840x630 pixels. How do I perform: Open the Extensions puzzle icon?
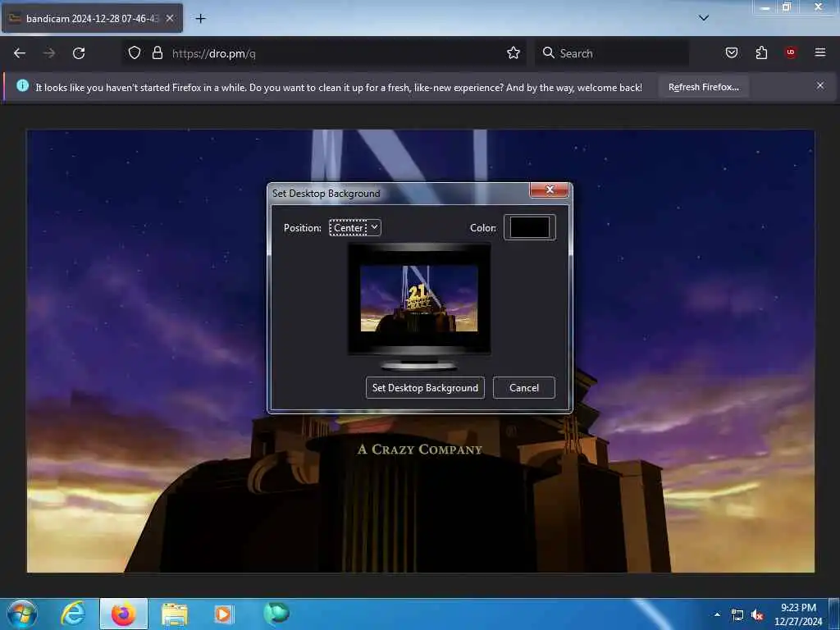coord(761,52)
